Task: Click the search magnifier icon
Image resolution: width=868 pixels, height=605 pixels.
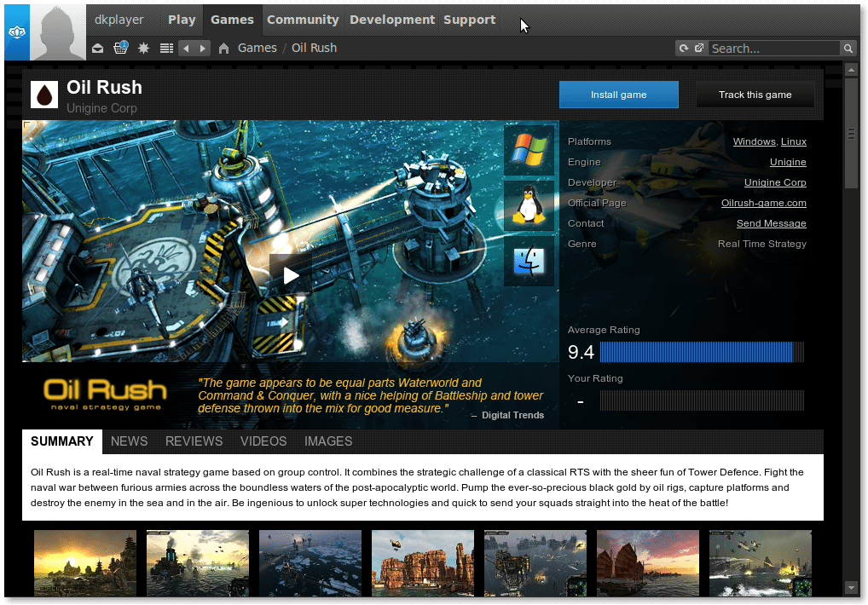Action: point(848,49)
